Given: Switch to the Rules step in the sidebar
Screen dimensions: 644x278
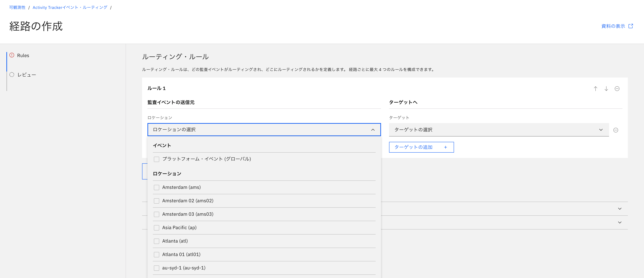Looking at the screenshot, I should (23, 55).
